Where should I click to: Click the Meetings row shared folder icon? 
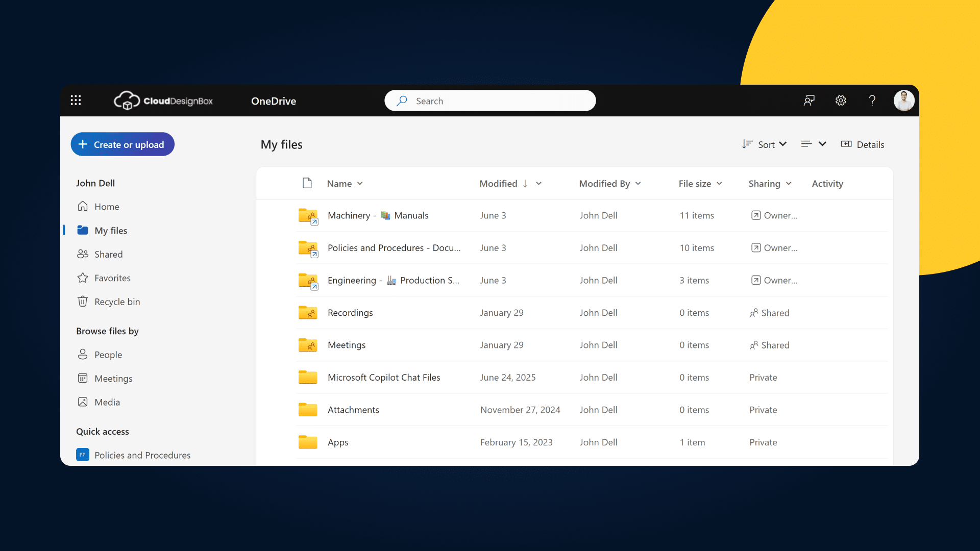pyautogui.click(x=308, y=345)
